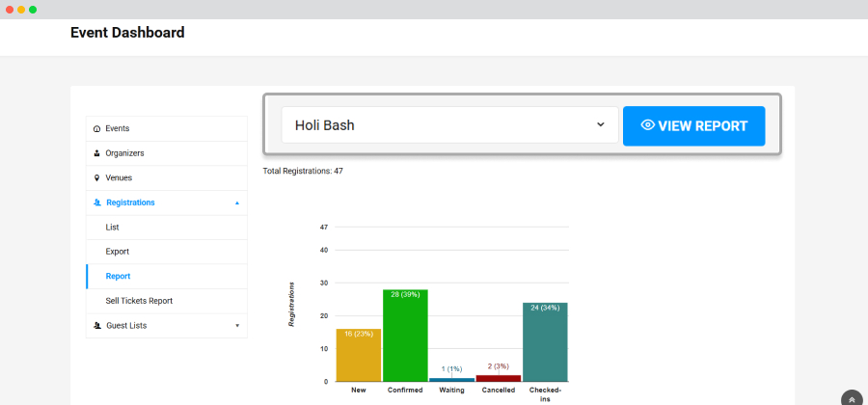Click the 28 (39%) bar label

click(x=406, y=294)
